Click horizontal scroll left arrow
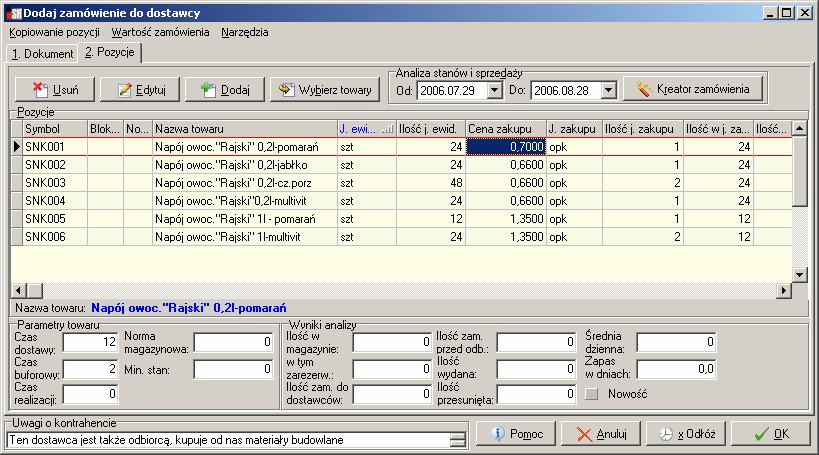 pos(18,290)
